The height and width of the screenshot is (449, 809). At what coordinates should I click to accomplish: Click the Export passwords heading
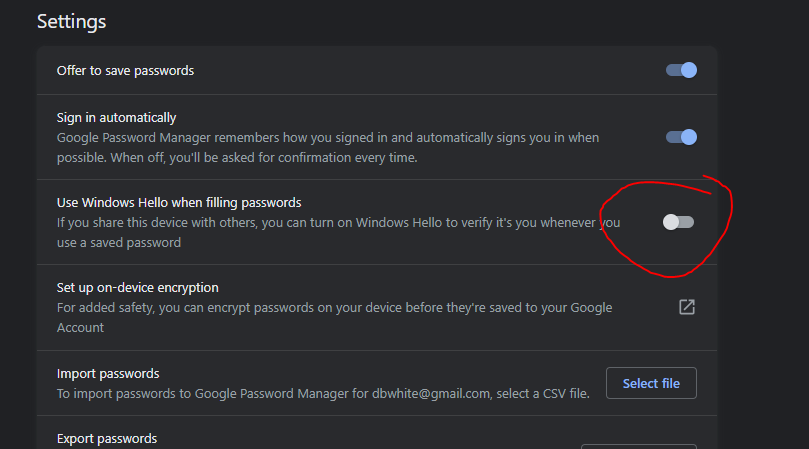pyautogui.click(x=107, y=438)
